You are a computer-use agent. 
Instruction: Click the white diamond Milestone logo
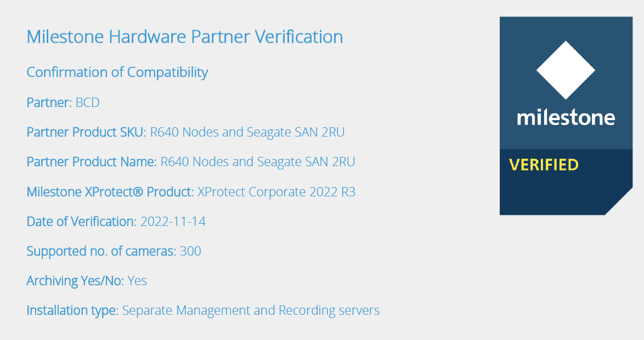566,70
